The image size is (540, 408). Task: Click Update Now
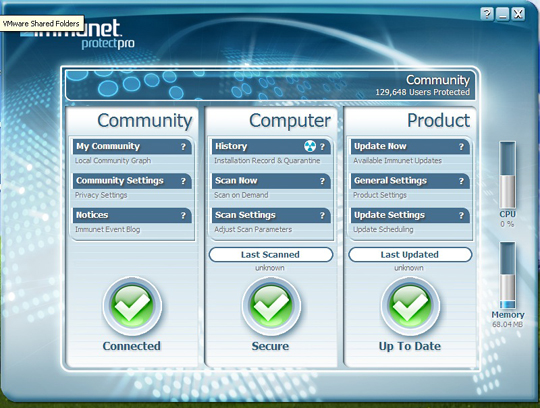point(410,147)
